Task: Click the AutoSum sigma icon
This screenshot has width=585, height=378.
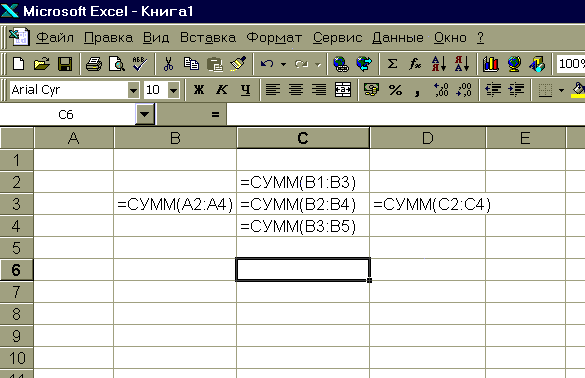Action: (392, 64)
